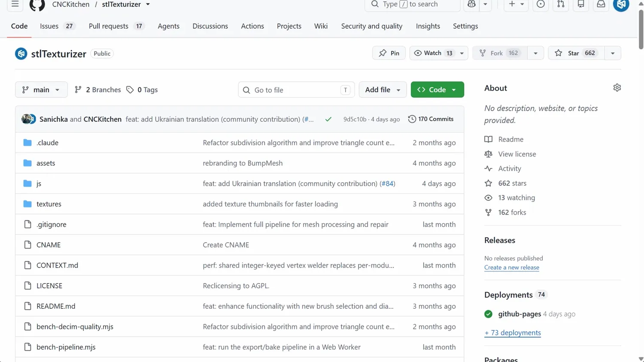The image size is (644, 362).
Task: Click Create a new release link
Action: (x=512, y=267)
